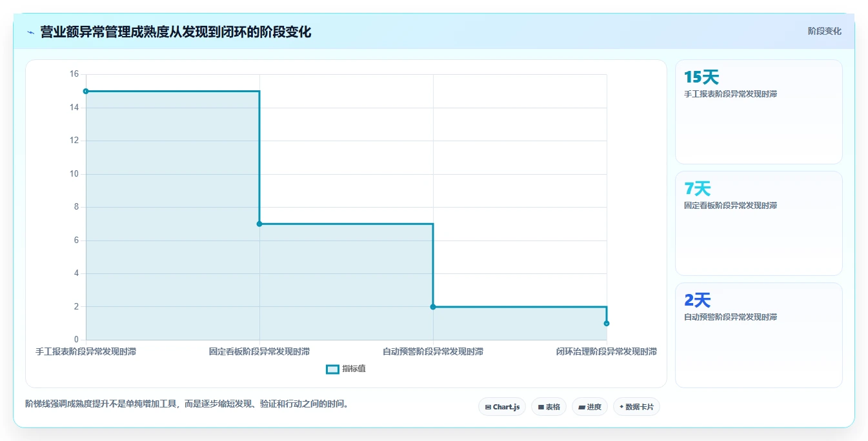Select the Chart.js tag pill
868x441 pixels.
[502, 407]
